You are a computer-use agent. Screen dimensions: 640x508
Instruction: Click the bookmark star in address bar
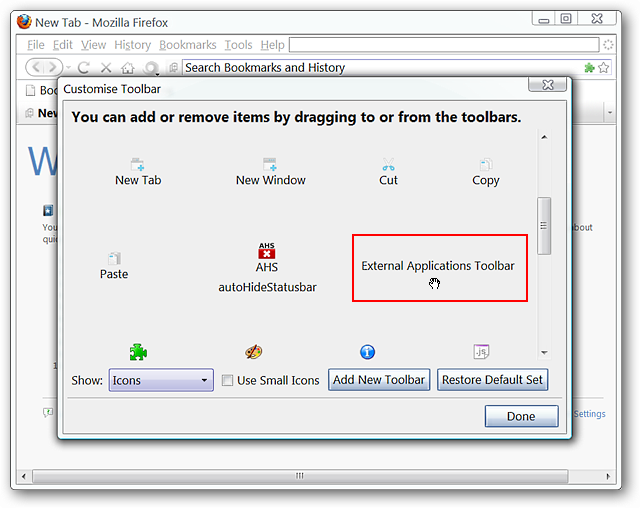point(604,68)
